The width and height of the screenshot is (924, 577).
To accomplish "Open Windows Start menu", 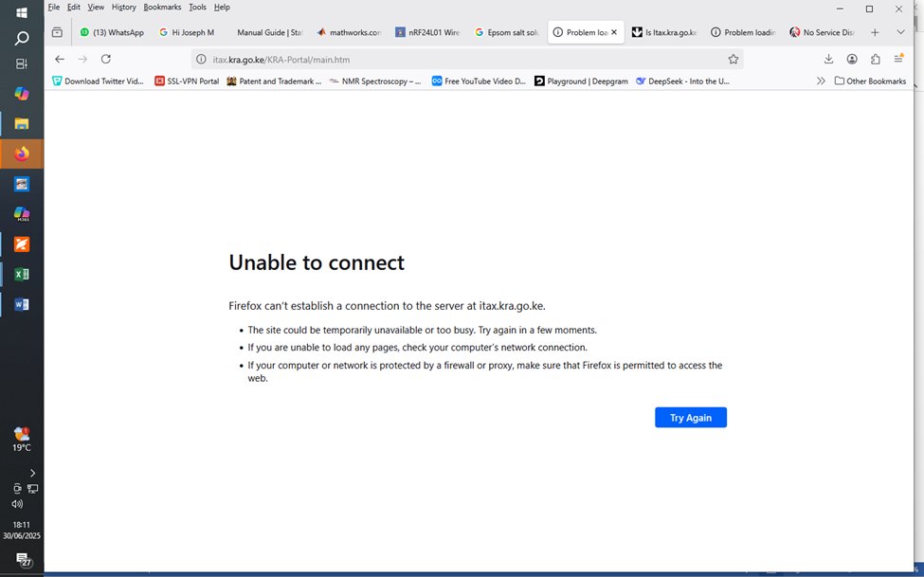I will pyautogui.click(x=22, y=11).
